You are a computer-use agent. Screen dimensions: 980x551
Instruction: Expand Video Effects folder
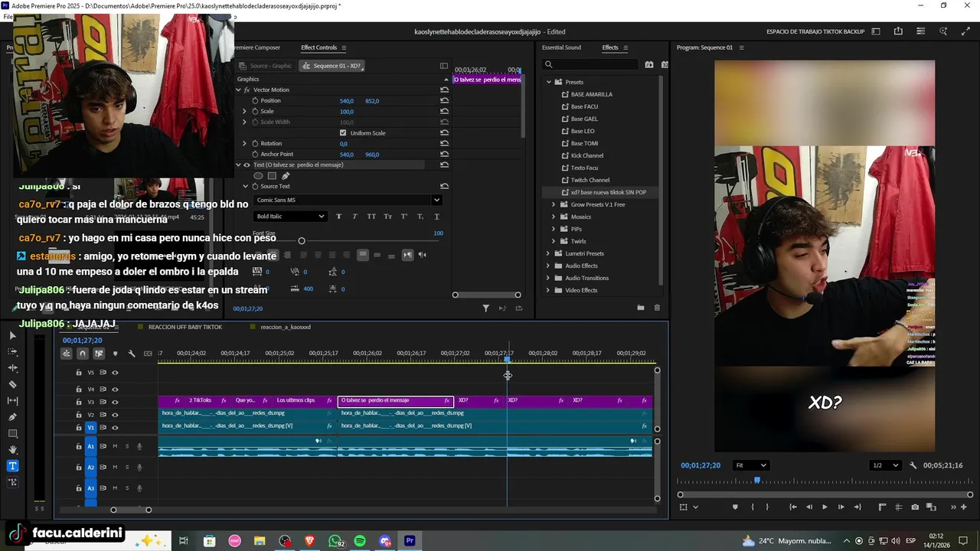[x=548, y=290]
